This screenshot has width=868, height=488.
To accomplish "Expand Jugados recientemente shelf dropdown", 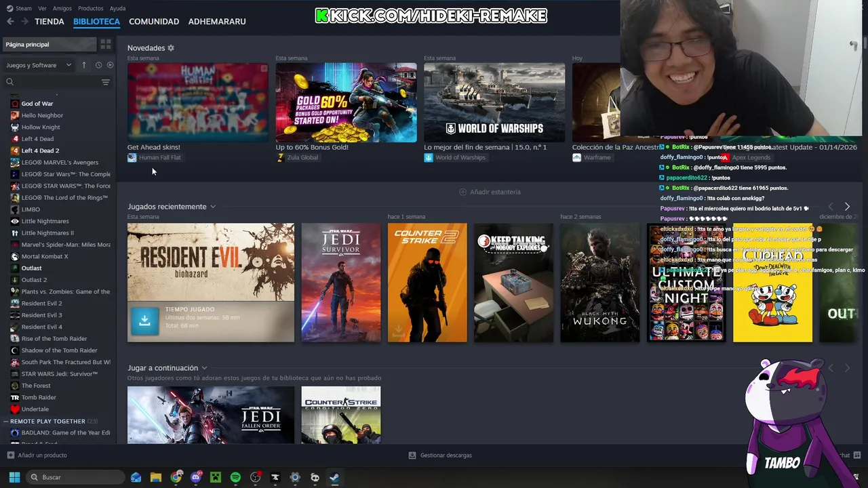I will 212,207.
